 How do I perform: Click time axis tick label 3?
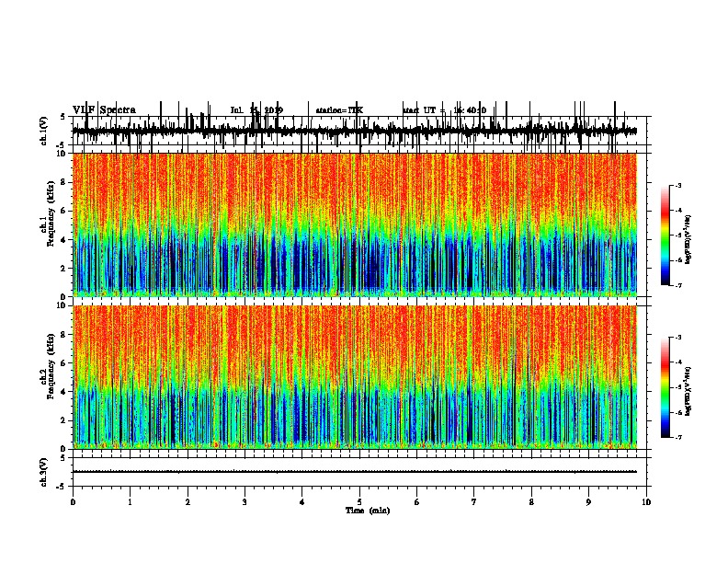[245, 502]
